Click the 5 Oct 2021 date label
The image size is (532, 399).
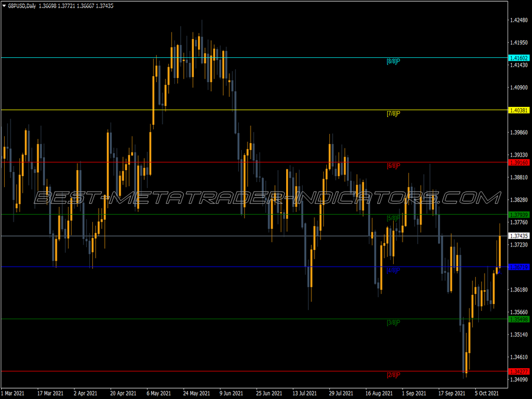[486, 393]
